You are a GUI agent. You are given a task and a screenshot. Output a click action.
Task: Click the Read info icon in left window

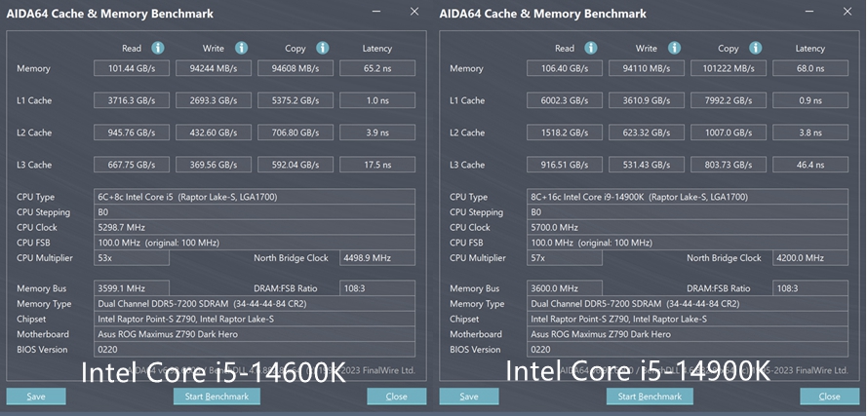point(158,48)
